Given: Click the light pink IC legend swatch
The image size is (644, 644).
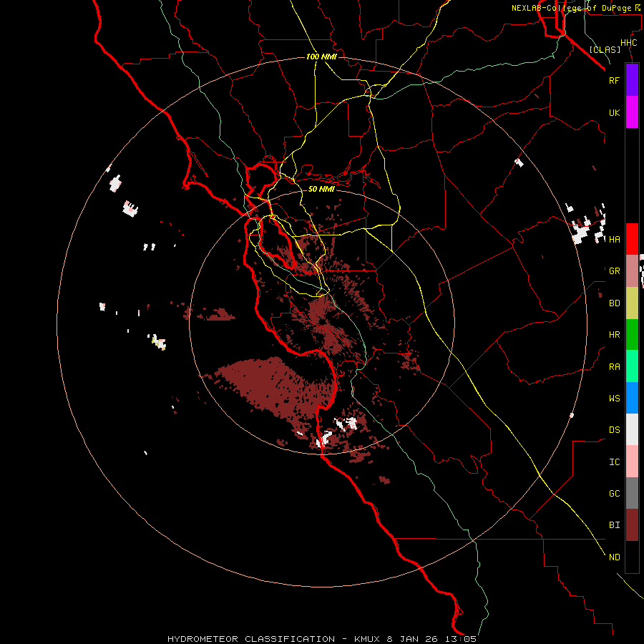Looking at the screenshot, I should click(x=632, y=462).
